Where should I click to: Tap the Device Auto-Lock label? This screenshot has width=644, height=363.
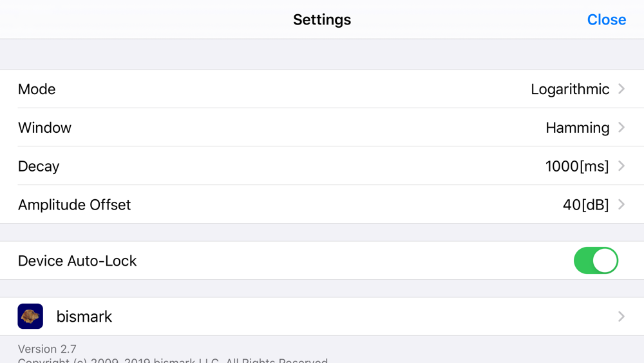(x=77, y=260)
